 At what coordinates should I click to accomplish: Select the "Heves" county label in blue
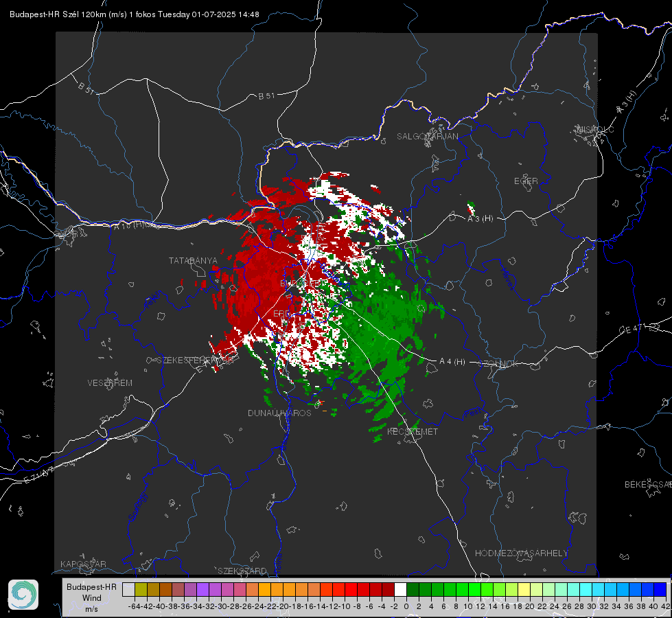tap(507, 279)
